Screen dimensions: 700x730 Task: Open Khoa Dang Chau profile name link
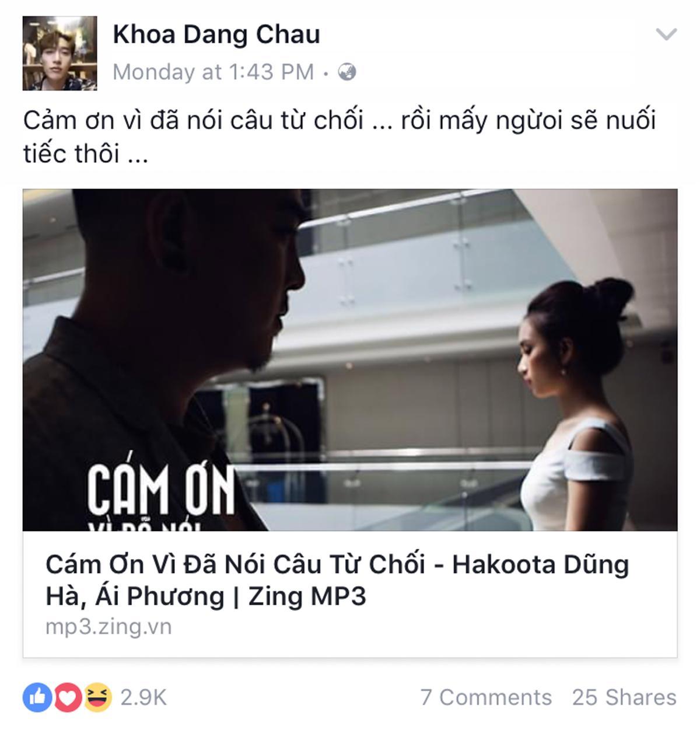coord(216,34)
